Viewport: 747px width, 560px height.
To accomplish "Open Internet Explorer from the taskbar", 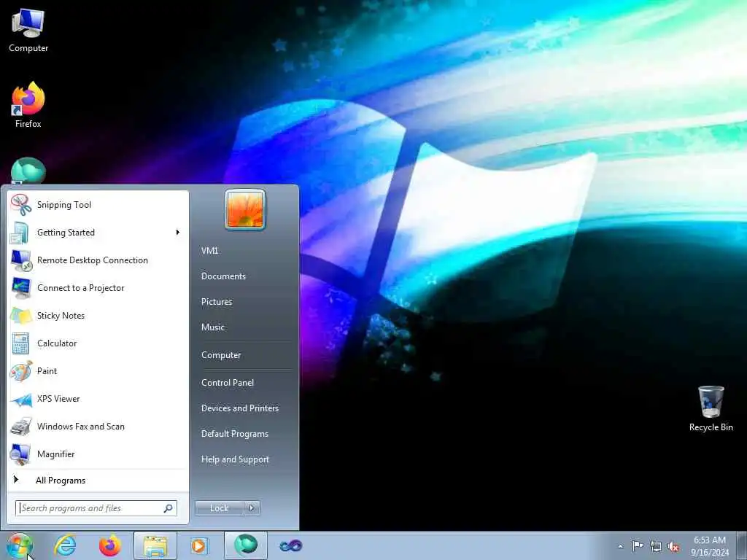I will click(65, 545).
